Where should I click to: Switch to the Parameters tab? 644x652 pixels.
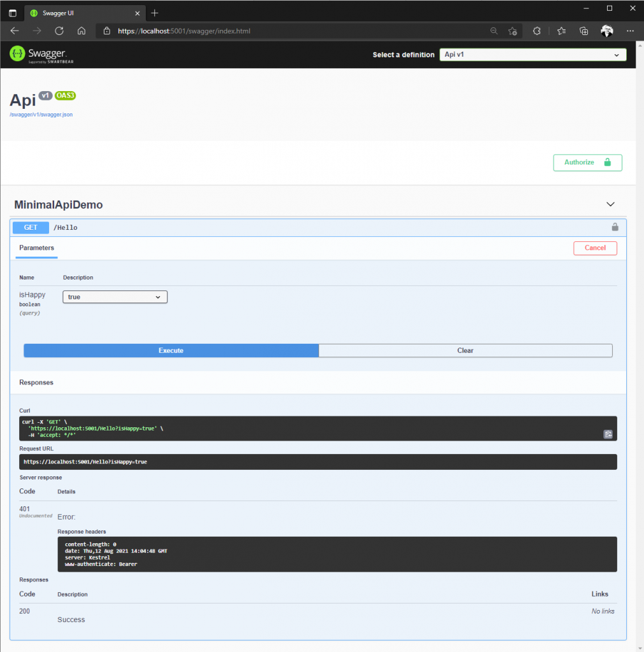tap(36, 248)
